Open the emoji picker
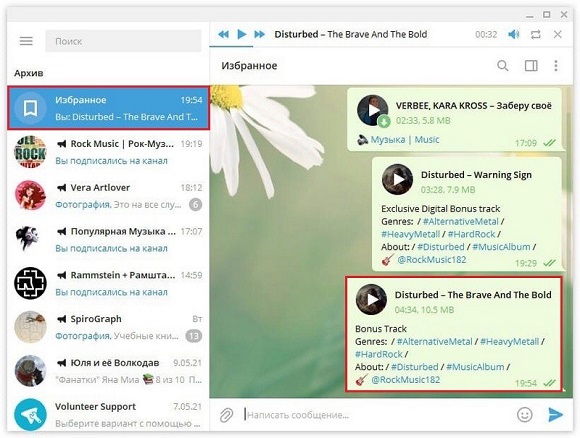 525,415
